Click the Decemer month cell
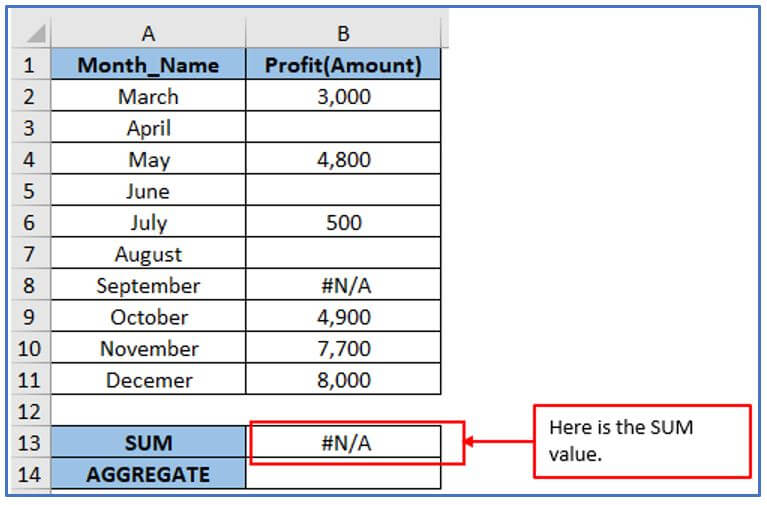767x505 pixels. [148, 380]
